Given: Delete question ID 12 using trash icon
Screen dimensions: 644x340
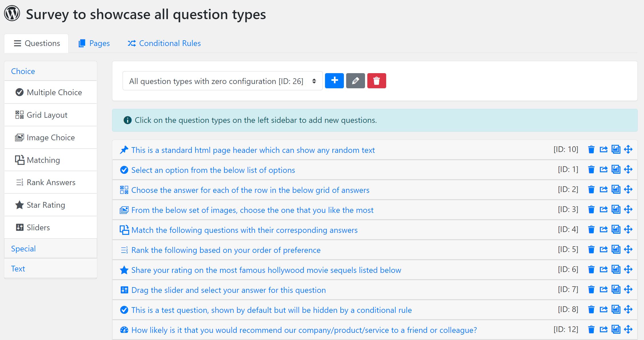Looking at the screenshot, I should point(591,329).
